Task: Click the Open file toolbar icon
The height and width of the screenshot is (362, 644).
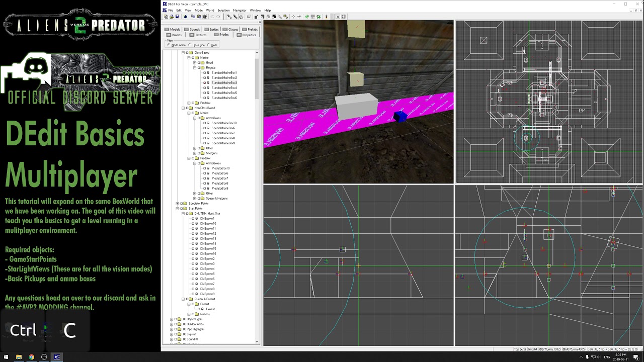Action: (172, 17)
